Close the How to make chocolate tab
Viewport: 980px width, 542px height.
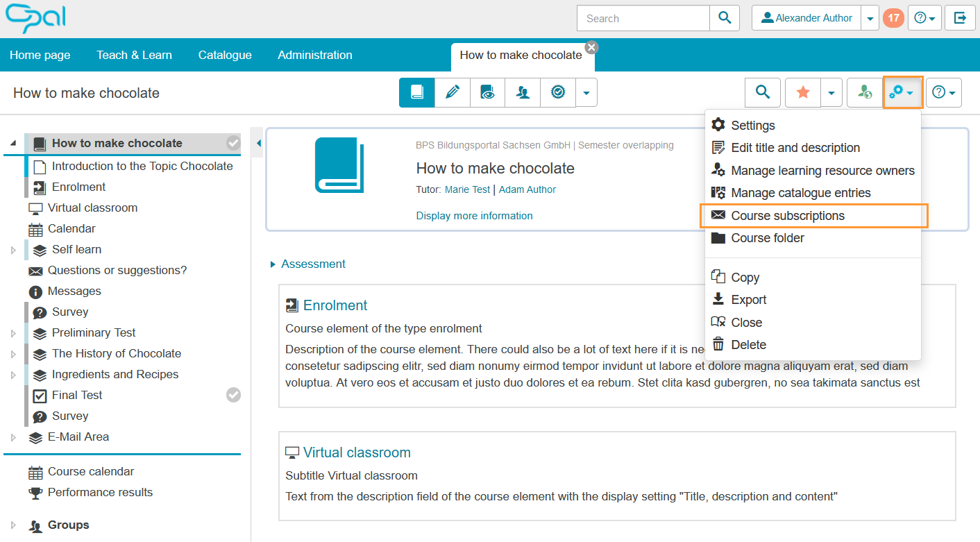pos(591,47)
